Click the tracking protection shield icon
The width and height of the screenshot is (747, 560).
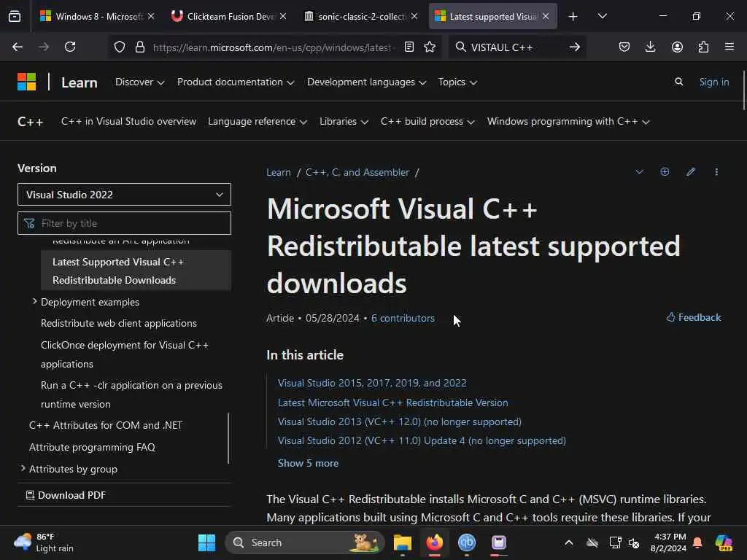click(120, 47)
